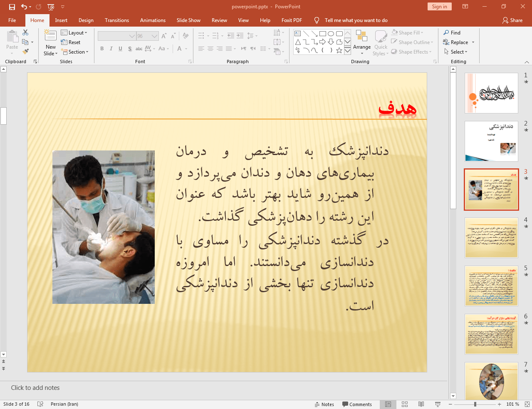Reset the slide layout

(71, 42)
